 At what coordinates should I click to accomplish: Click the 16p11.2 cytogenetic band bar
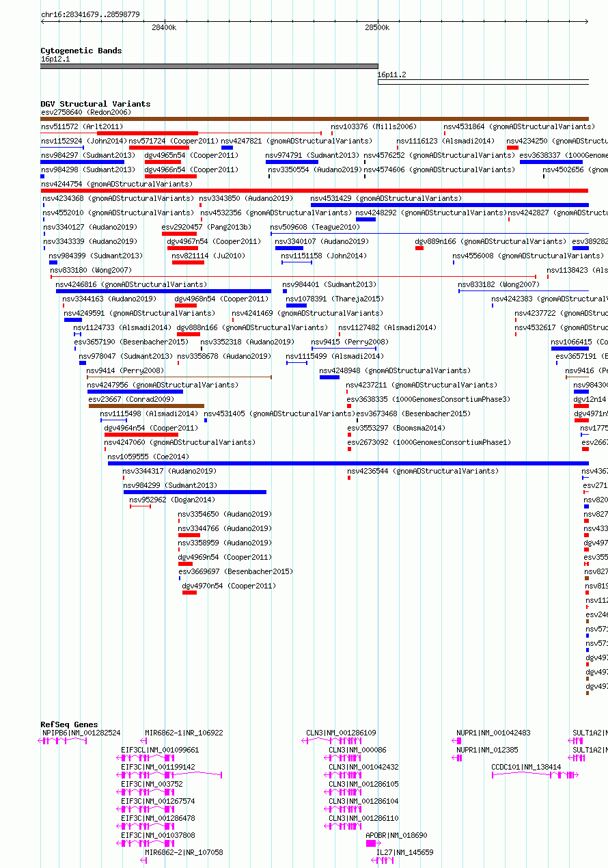pos(483,82)
